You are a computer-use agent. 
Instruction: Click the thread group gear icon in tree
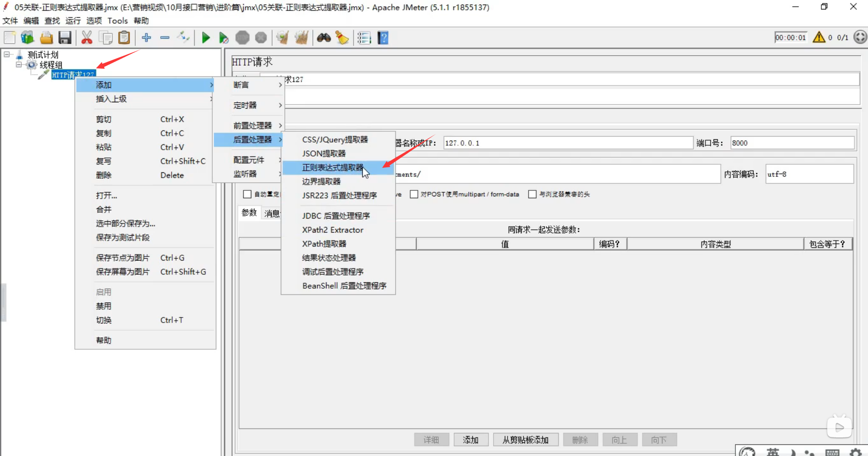click(31, 65)
